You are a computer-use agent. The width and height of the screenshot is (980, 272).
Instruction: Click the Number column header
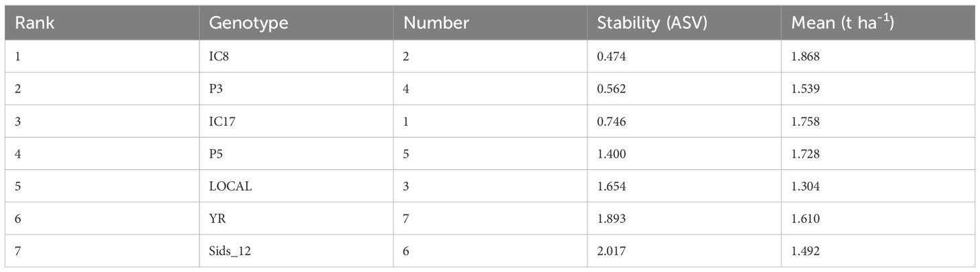tap(436, 23)
